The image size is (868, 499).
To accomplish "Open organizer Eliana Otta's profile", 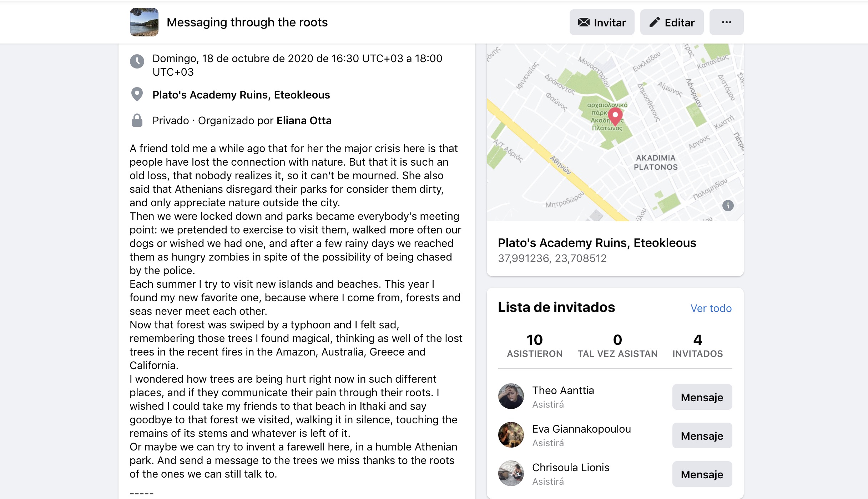I will 304,121.
